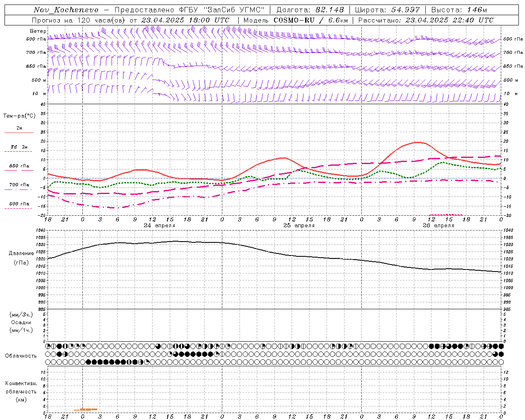Click the Тем-ра(°C) axis title
Viewport: 525px width, 420px height.
19,116
